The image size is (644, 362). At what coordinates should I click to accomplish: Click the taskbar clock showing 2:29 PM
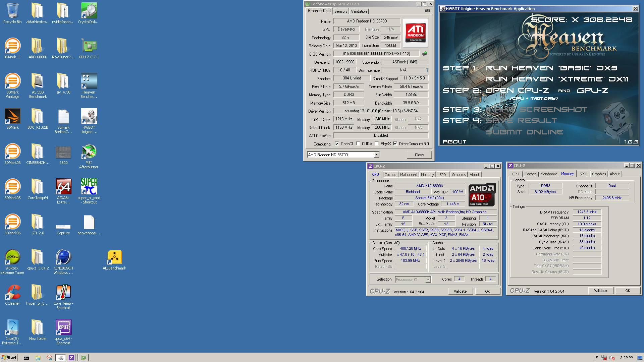(627, 358)
